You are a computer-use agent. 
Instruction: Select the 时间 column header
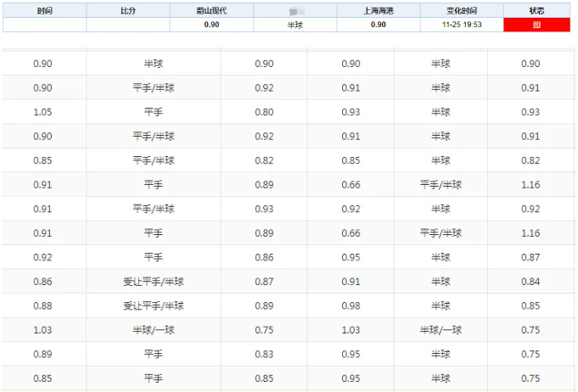click(x=44, y=11)
